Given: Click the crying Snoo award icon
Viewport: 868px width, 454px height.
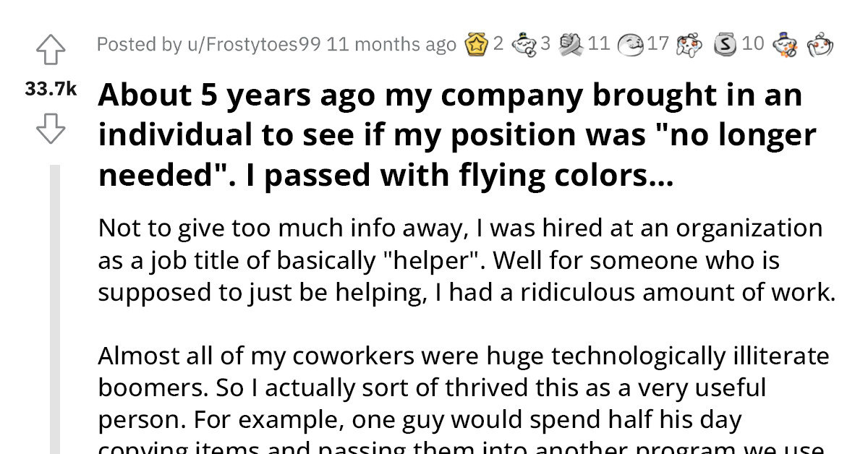Looking at the screenshot, I should [x=689, y=44].
